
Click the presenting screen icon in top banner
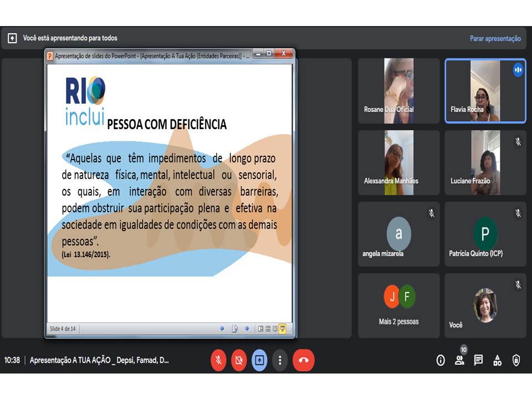pos(12,38)
